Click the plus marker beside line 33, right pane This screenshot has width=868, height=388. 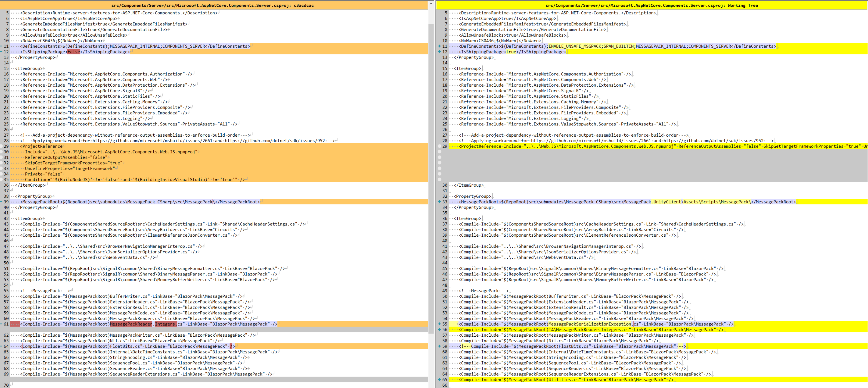pyautogui.click(x=439, y=202)
